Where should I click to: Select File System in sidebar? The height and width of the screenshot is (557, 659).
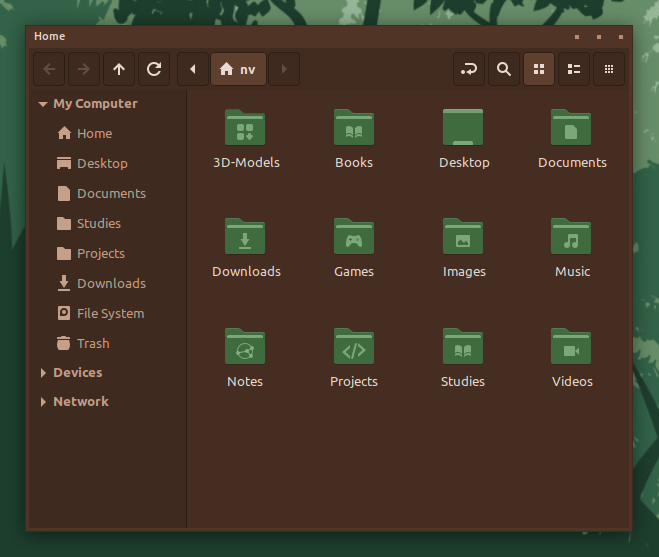109,313
